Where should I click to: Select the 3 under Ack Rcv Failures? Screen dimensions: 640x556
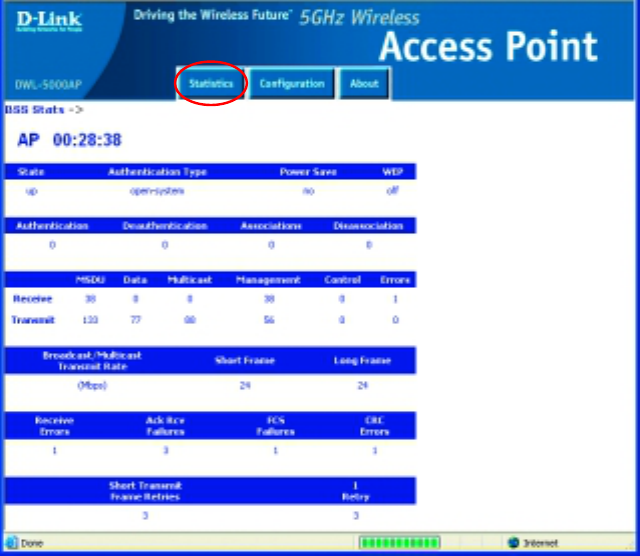tap(166, 450)
